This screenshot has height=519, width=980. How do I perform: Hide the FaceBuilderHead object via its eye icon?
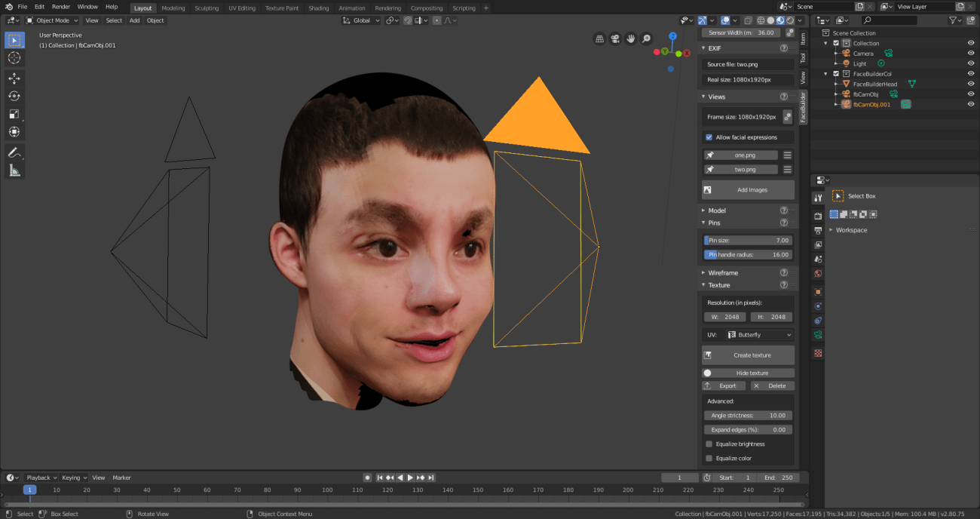coord(972,83)
